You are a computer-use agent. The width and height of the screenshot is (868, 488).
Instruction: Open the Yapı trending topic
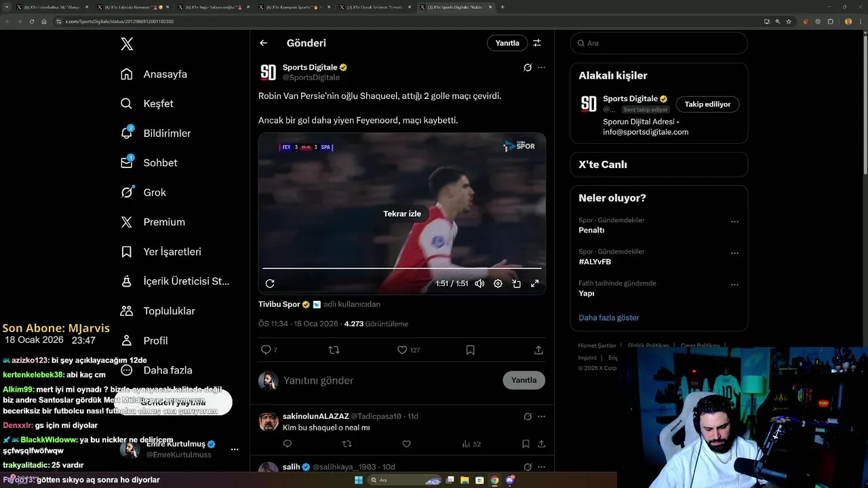587,293
